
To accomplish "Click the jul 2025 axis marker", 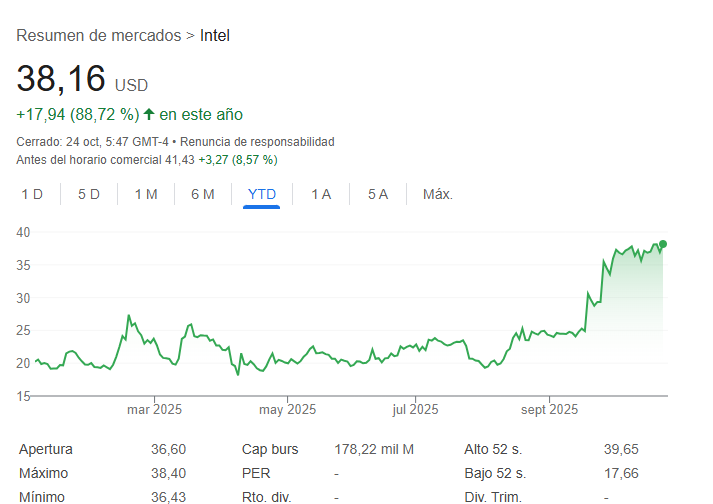I will click(415, 409).
